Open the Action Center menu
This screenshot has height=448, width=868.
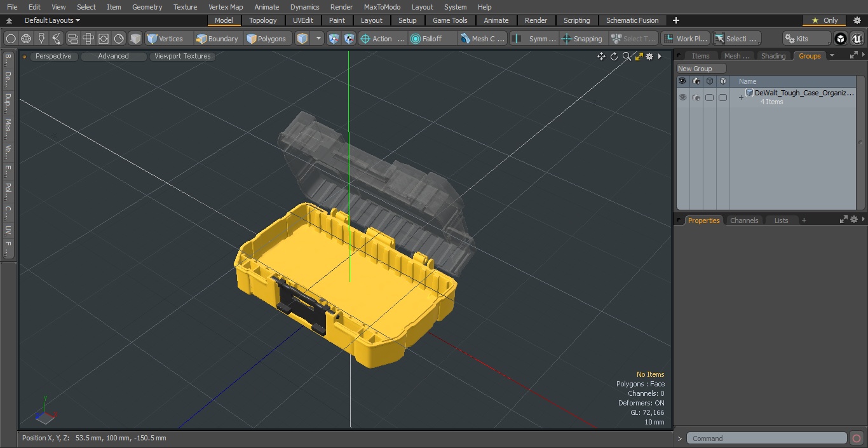click(x=382, y=39)
